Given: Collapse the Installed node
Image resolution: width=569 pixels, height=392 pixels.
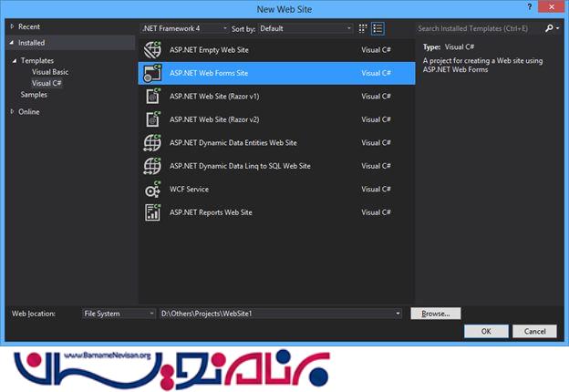Looking at the screenshot, I should pyautogui.click(x=12, y=43).
